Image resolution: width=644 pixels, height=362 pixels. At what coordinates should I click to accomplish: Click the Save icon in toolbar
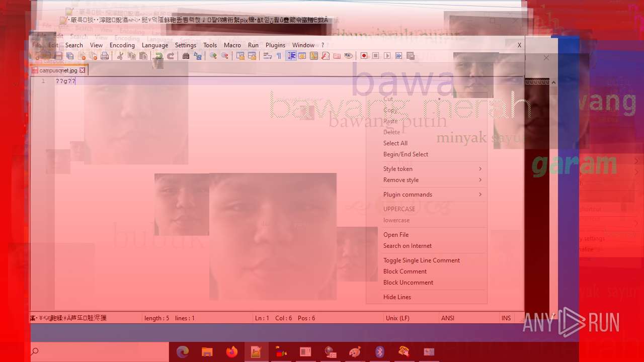(58, 56)
